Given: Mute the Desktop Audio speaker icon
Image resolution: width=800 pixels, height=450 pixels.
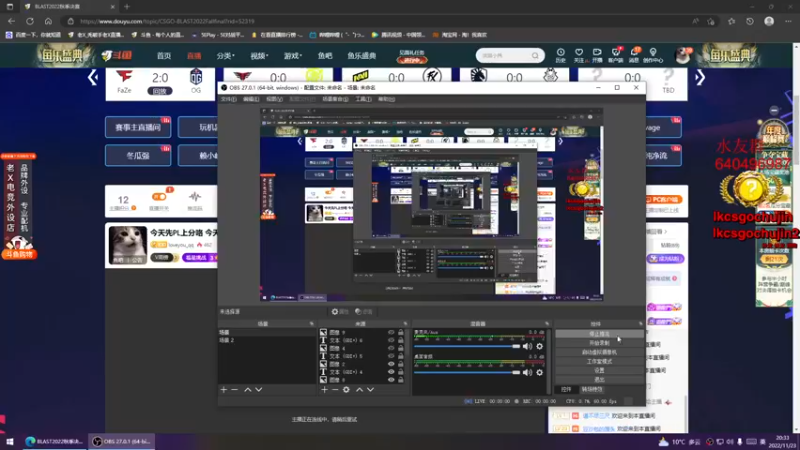Looking at the screenshot, I should coord(527,372).
